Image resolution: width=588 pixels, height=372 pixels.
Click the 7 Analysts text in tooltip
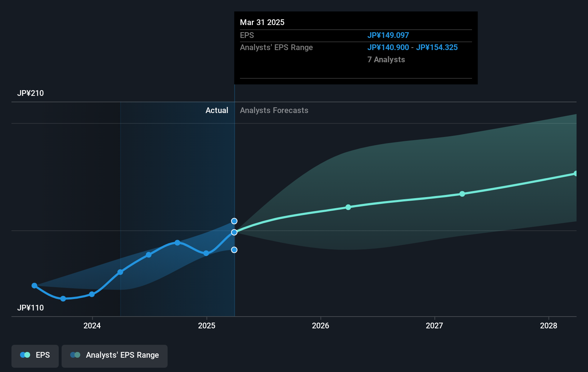386,59
